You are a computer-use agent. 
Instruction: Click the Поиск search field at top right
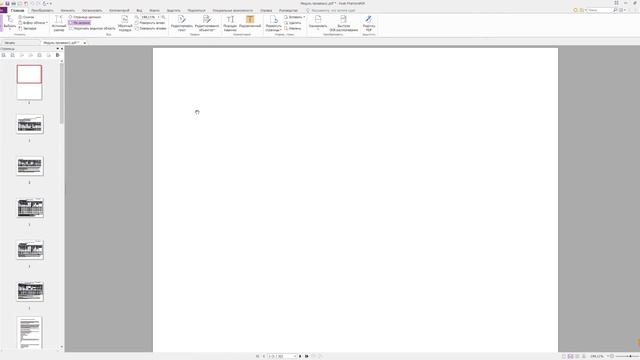[x=599, y=10]
